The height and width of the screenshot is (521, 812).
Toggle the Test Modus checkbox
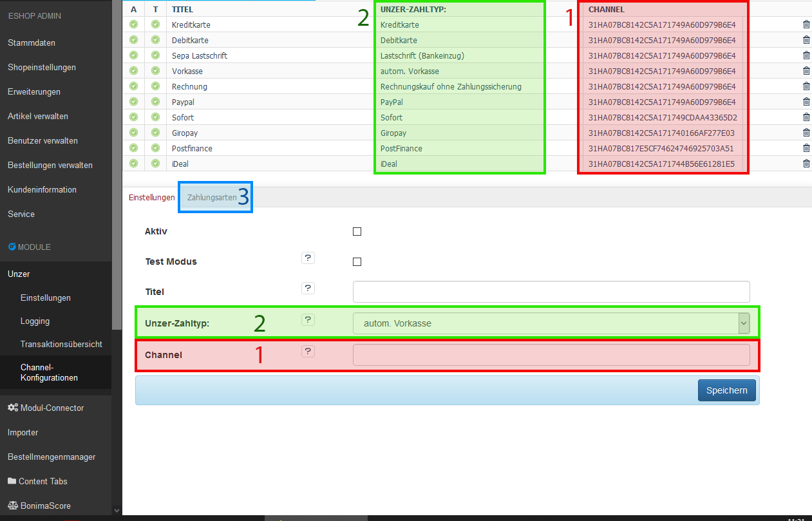pyautogui.click(x=357, y=262)
